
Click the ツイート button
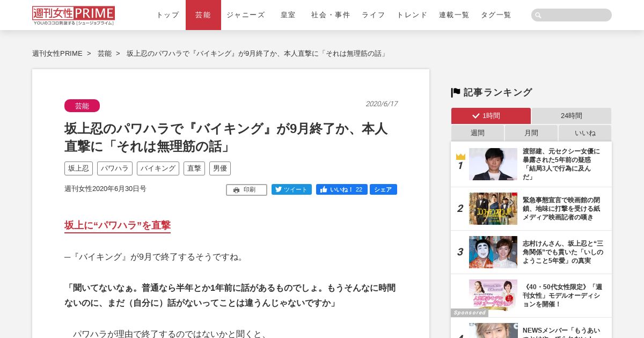pos(291,189)
